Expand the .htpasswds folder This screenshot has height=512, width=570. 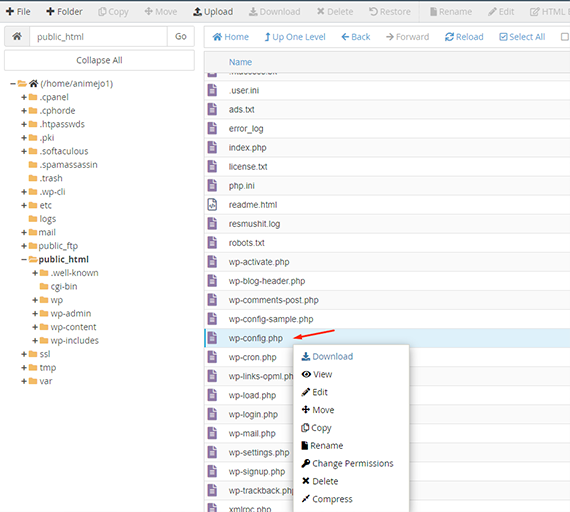point(24,124)
